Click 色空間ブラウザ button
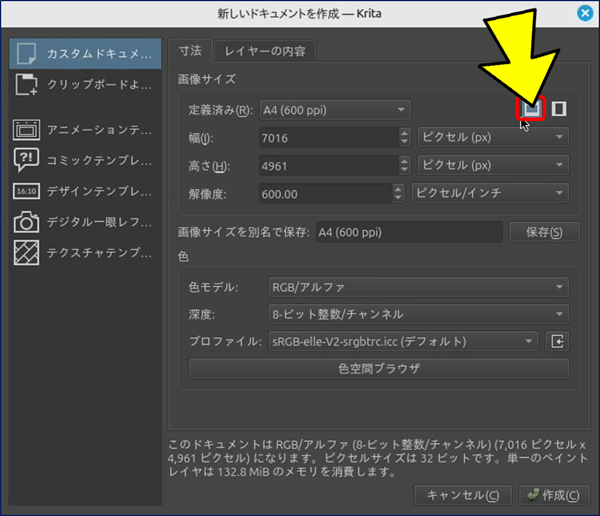Screen dimensions: 600x516 tap(378, 369)
